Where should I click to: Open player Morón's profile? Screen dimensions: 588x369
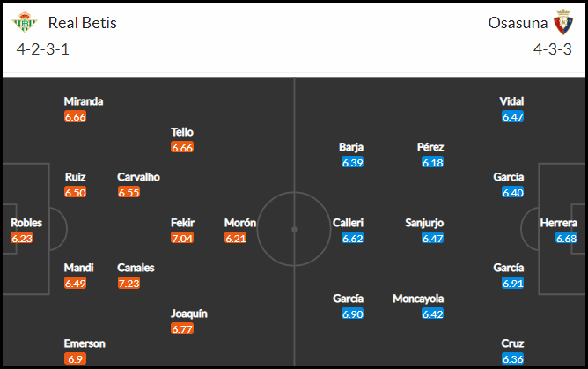coord(240,223)
